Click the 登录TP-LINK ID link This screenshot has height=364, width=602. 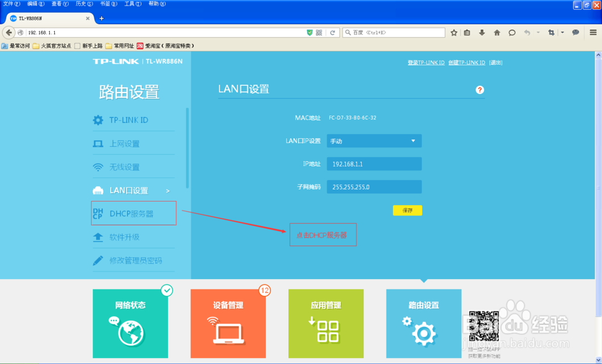[x=426, y=63]
